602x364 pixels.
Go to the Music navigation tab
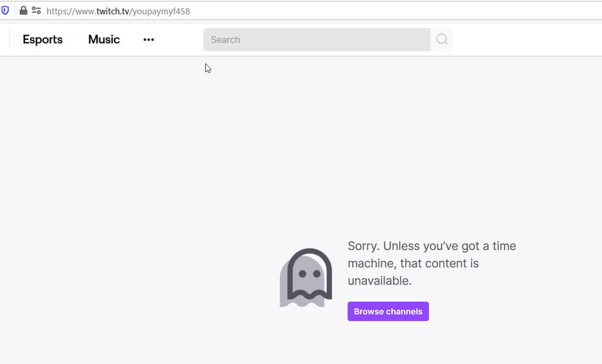pos(104,40)
